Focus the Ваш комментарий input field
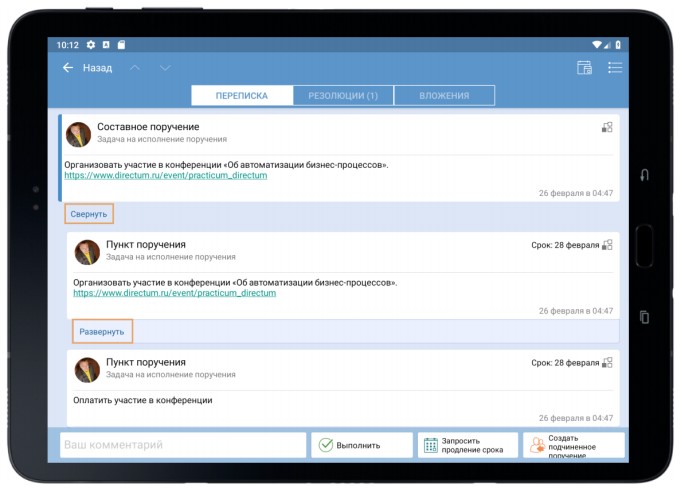 click(183, 445)
